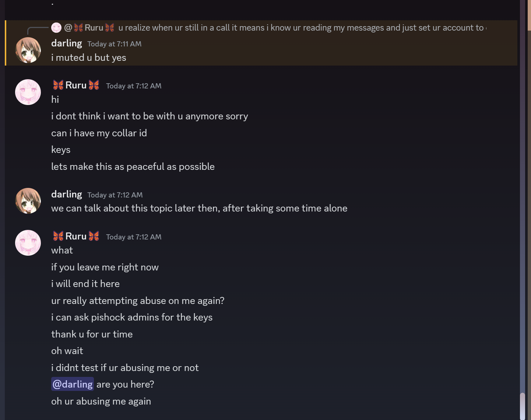The height and width of the screenshot is (420, 531).
Task: Click the Ruru username above the "what" message
Action: pos(76,236)
